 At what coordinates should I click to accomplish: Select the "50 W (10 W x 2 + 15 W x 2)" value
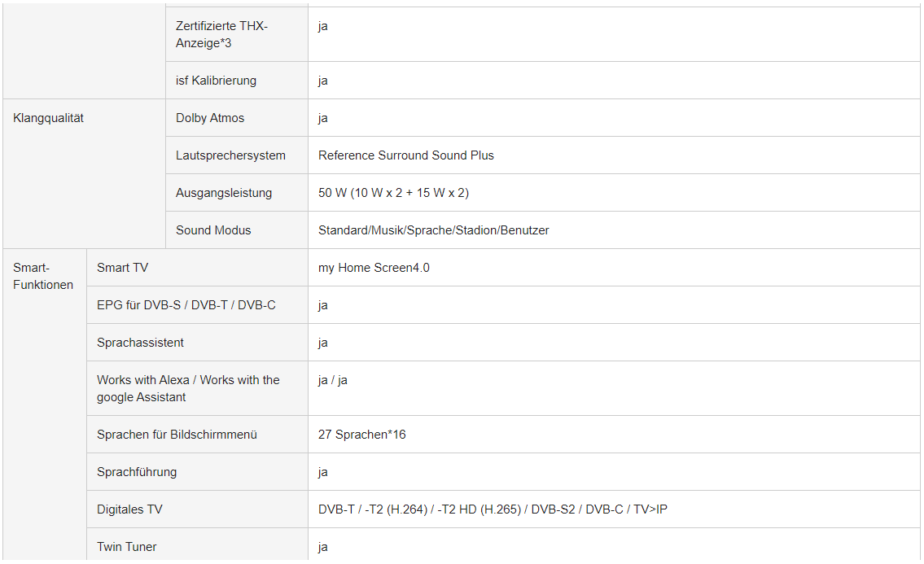point(393,193)
